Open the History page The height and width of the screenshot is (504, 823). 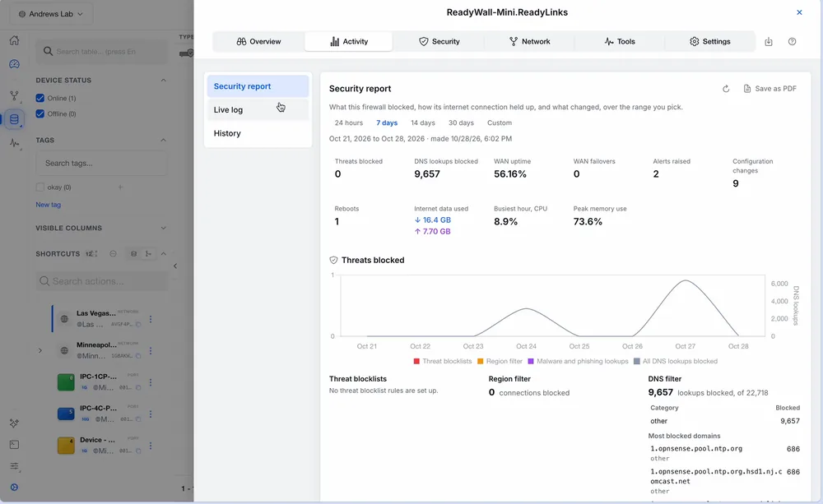(258, 133)
